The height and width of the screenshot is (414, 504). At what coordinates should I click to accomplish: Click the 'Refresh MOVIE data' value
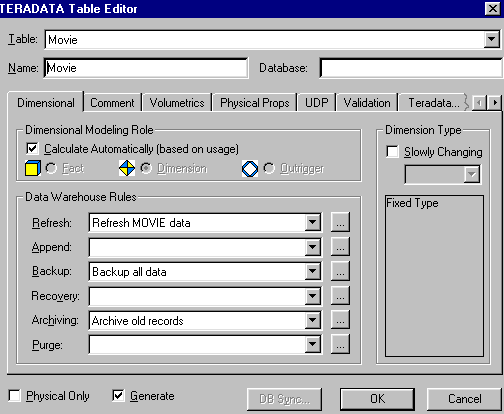coord(141,223)
